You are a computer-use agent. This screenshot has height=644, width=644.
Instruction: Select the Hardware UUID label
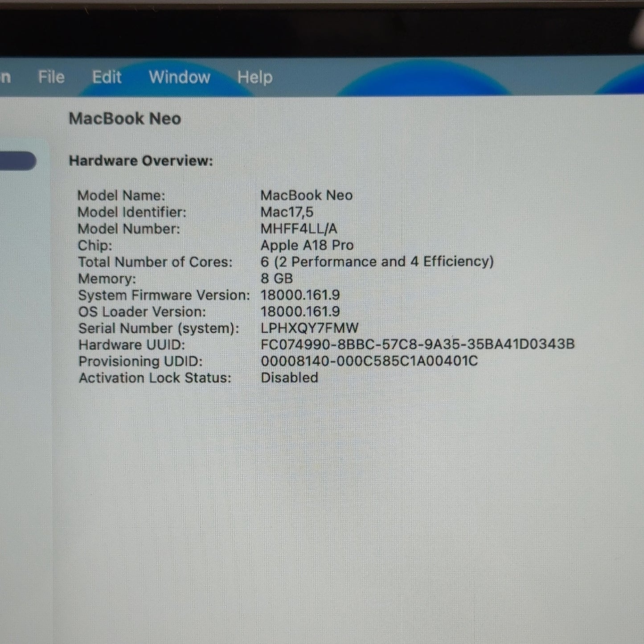[131, 345]
